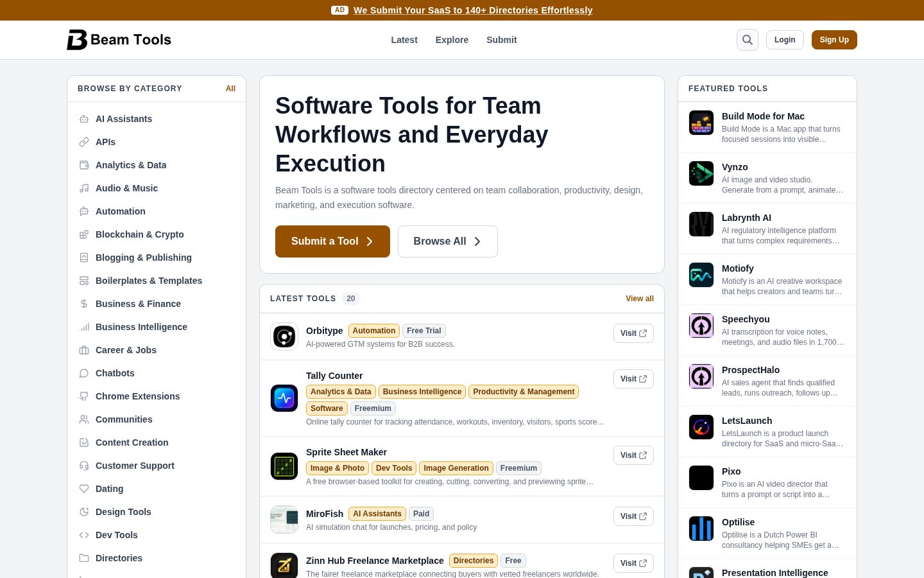
Task: Click the Business Intelligence bars icon
Action: click(x=84, y=327)
